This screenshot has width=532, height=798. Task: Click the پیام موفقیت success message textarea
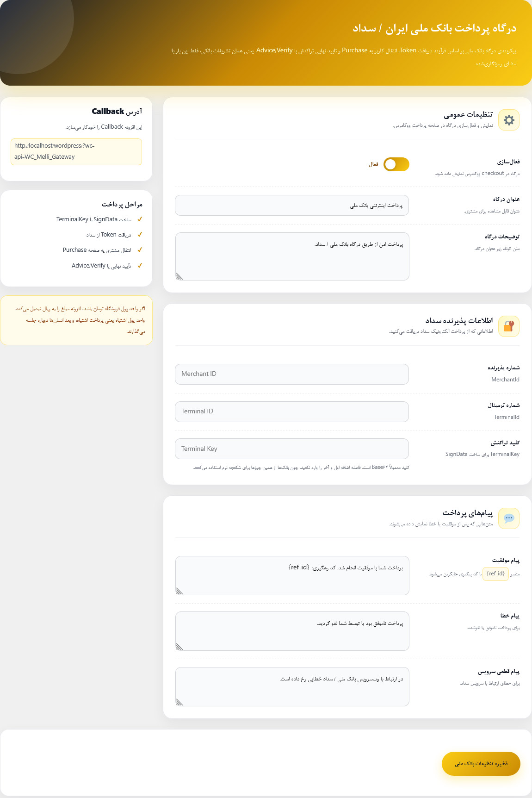(292, 575)
